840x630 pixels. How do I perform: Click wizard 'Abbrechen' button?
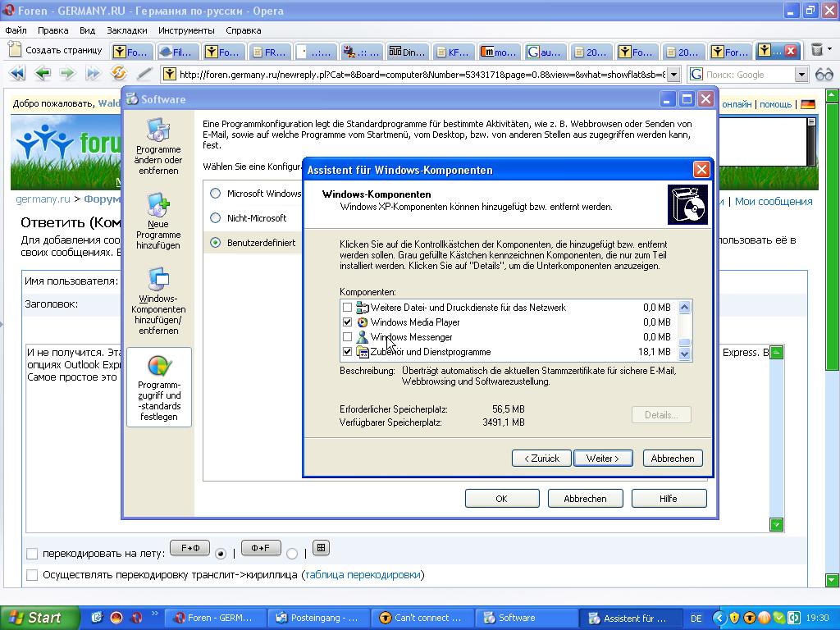tap(673, 459)
